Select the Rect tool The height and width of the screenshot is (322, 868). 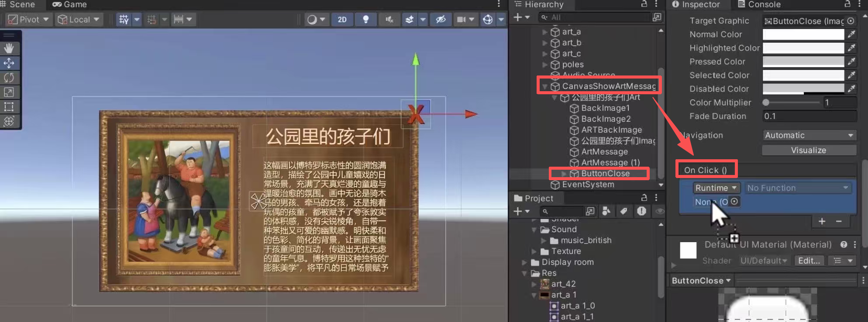[x=9, y=106]
